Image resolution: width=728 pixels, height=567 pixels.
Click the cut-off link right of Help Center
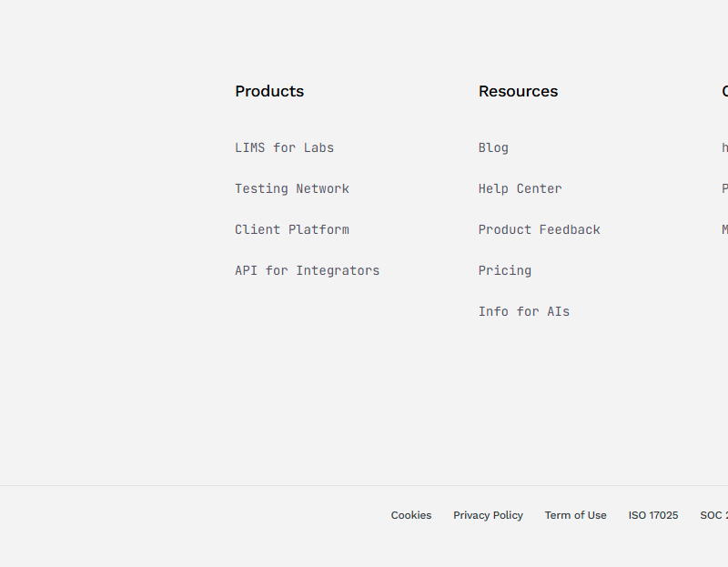pos(724,188)
